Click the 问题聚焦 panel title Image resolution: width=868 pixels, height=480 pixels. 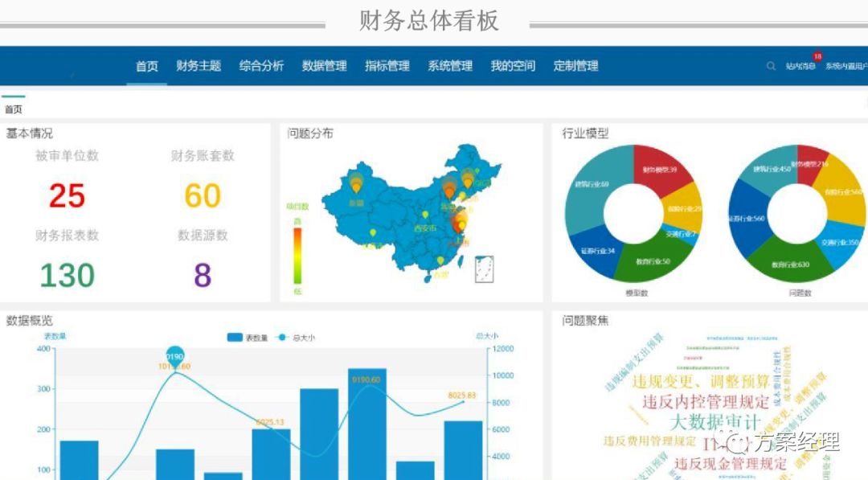pyautogui.click(x=585, y=321)
